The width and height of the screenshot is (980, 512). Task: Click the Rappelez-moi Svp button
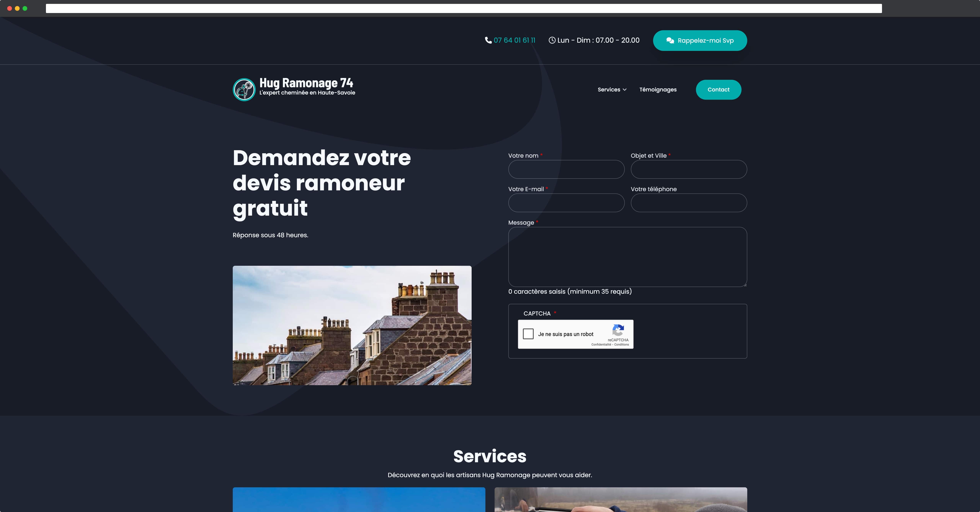point(700,41)
